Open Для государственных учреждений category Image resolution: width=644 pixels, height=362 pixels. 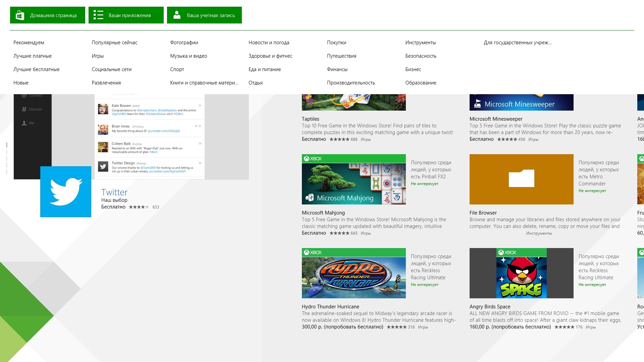tap(518, 43)
